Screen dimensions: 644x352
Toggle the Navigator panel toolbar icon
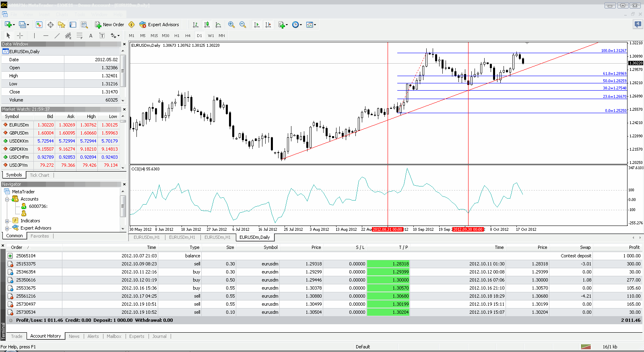pyautogui.click(x=62, y=25)
